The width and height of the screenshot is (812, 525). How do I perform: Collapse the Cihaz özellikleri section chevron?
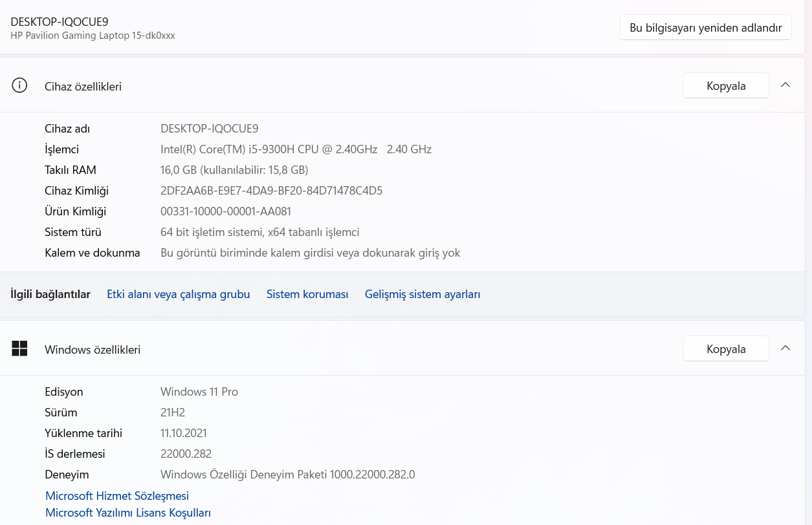click(x=785, y=85)
